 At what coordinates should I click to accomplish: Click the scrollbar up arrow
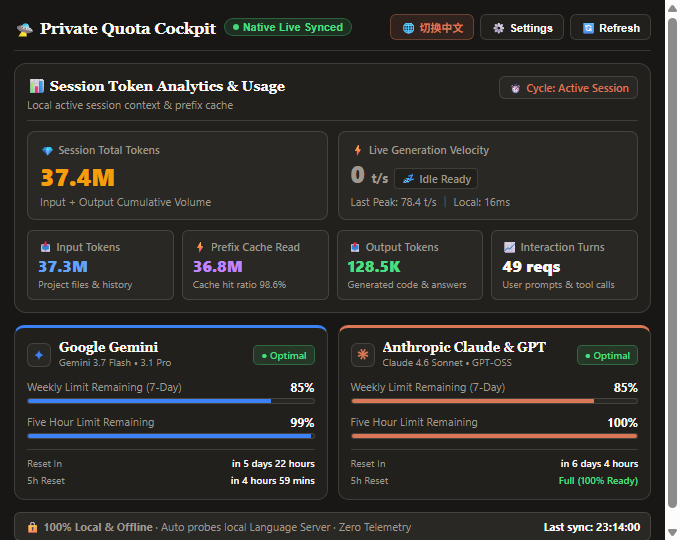coord(673,8)
